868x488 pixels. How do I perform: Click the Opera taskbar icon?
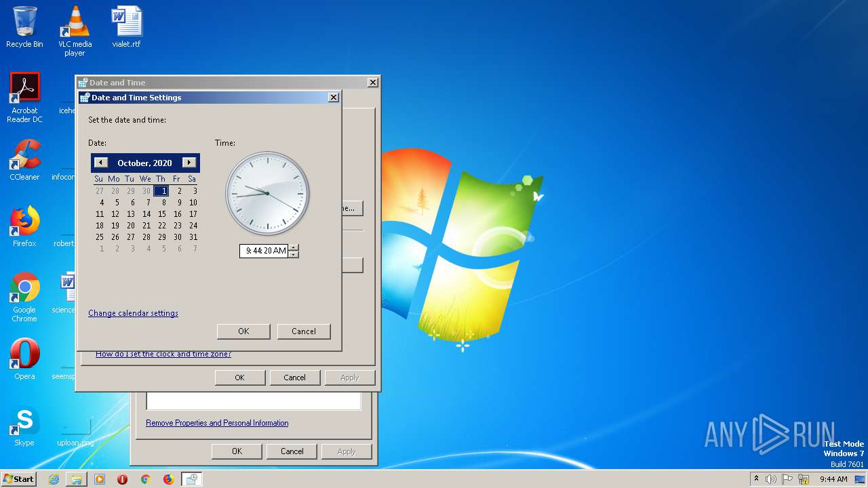[x=123, y=479]
